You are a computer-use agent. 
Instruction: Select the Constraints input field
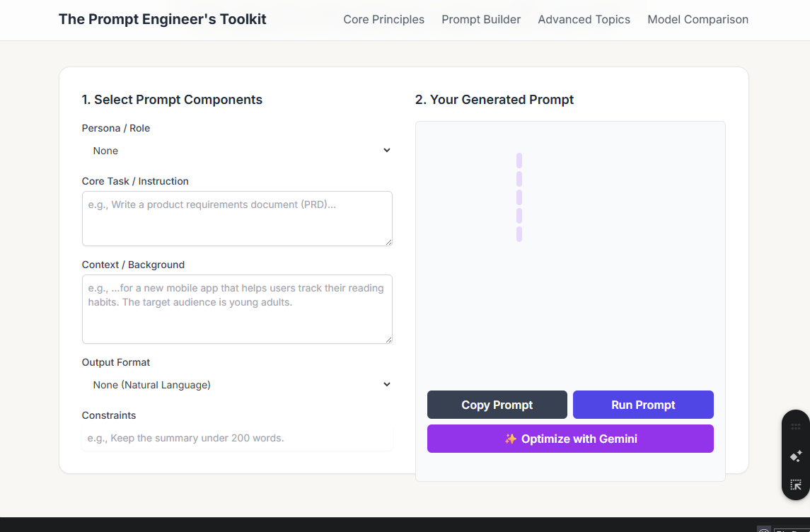tap(237, 438)
